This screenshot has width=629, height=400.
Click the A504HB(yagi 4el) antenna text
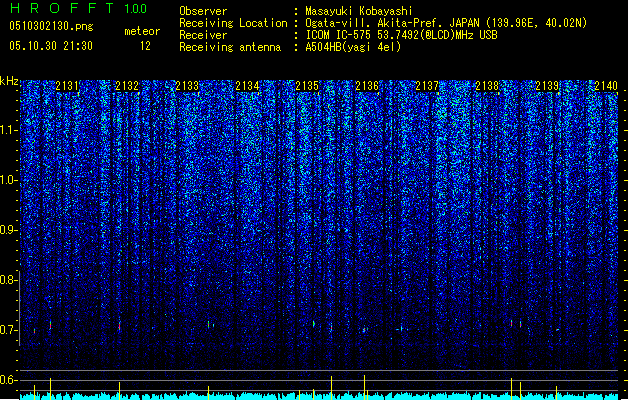click(x=353, y=47)
